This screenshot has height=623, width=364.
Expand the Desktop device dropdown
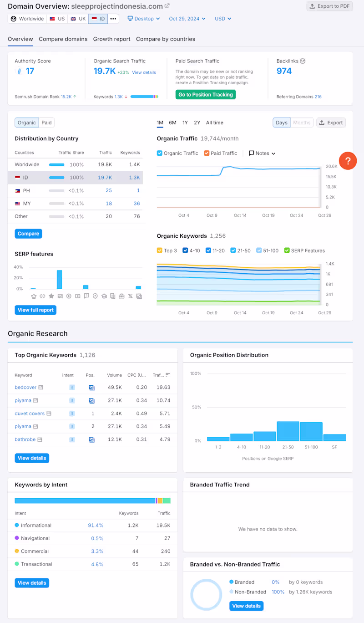coord(144,19)
